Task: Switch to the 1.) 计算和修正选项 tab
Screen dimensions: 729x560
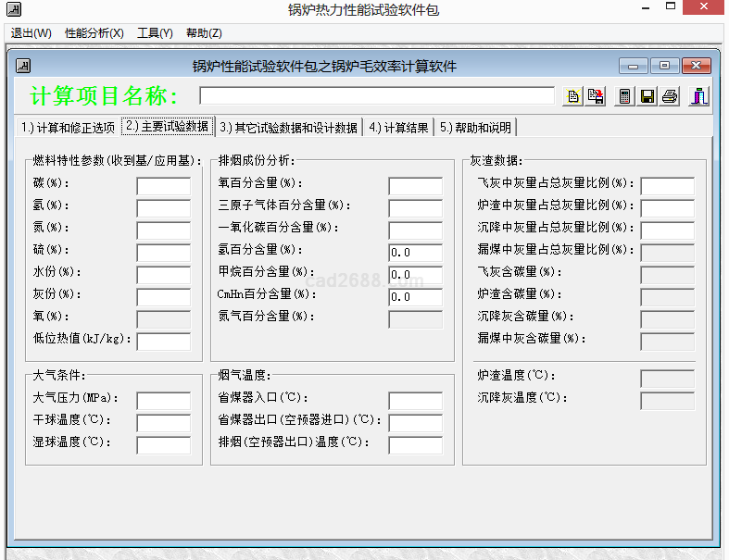Action: coord(69,128)
